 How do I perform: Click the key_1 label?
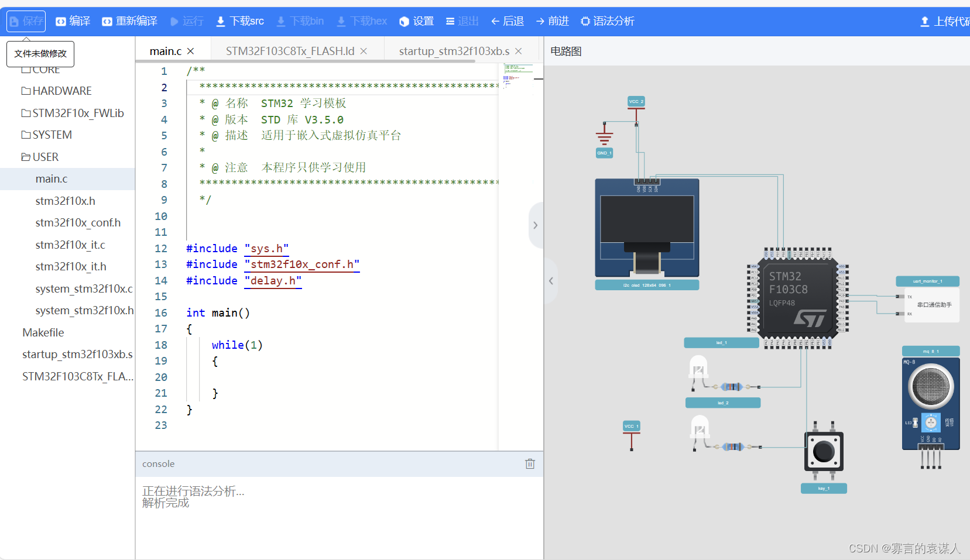(824, 488)
